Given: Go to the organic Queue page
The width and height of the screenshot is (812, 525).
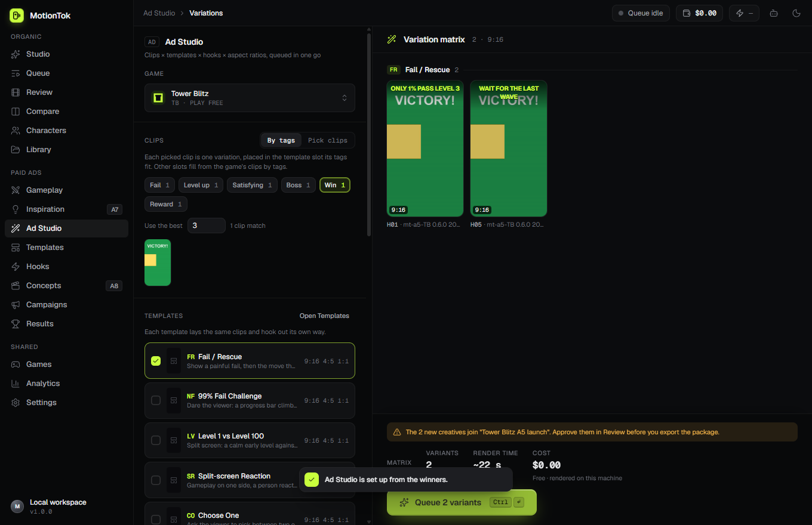Looking at the screenshot, I should [x=66, y=73].
